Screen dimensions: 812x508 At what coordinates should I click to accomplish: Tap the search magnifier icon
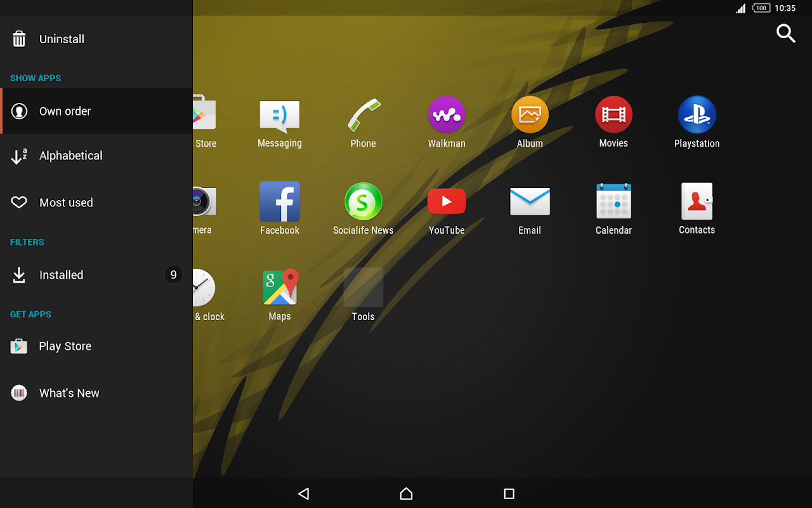click(786, 34)
